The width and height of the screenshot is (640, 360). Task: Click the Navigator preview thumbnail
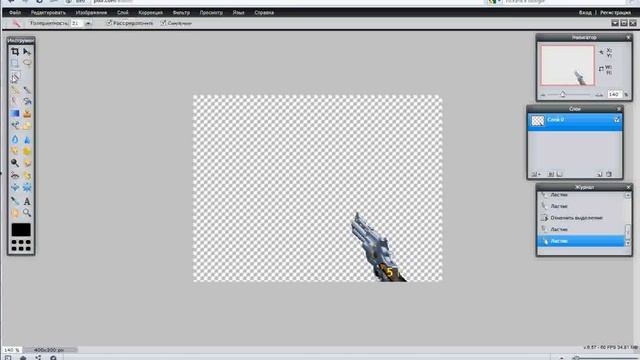pos(567,65)
